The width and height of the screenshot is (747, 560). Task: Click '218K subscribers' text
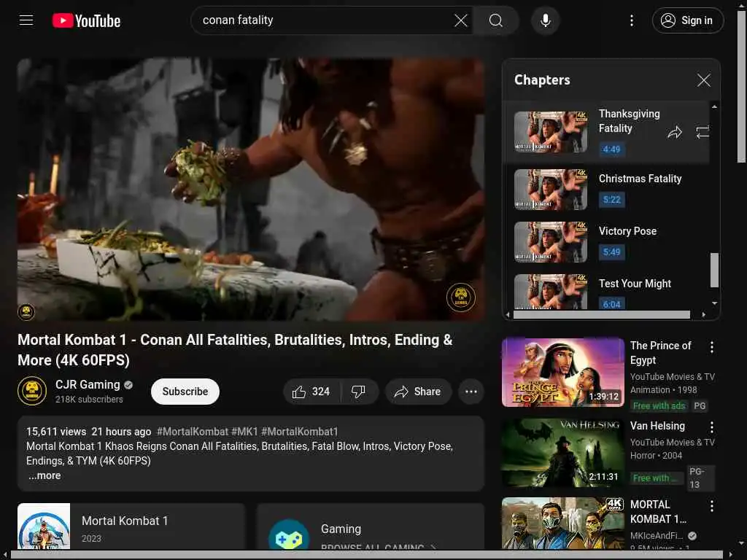coord(89,400)
